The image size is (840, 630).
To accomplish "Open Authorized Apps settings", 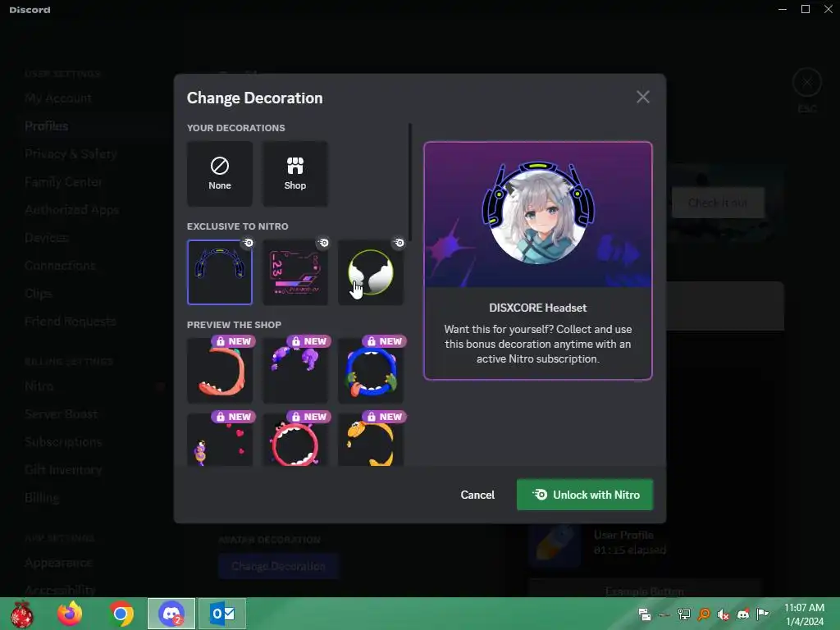I will 72,209.
